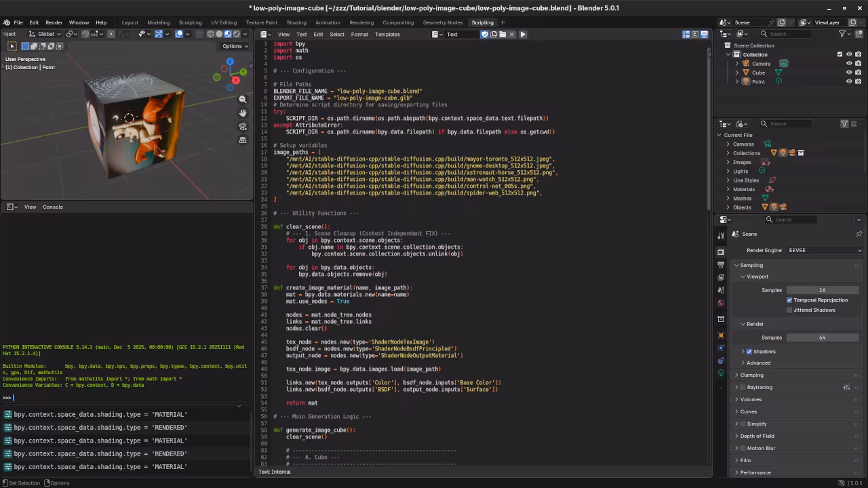The width and height of the screenshot is (868, 488).
Task: Switch to the Shading workspace tab
Action: tap(297, 22)
